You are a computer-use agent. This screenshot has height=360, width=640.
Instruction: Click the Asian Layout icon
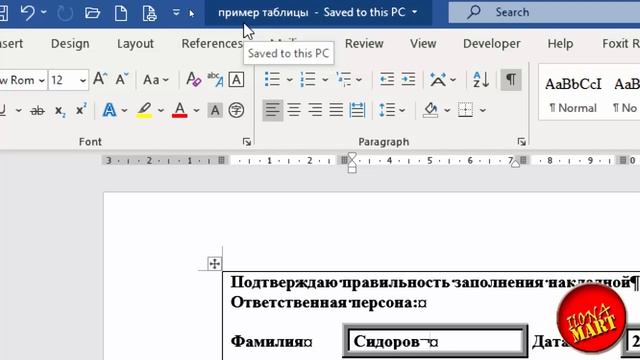pos(438,79)
